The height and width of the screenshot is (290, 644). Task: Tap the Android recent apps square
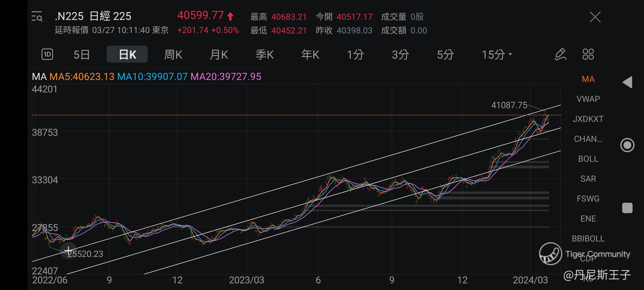(627, 208)
